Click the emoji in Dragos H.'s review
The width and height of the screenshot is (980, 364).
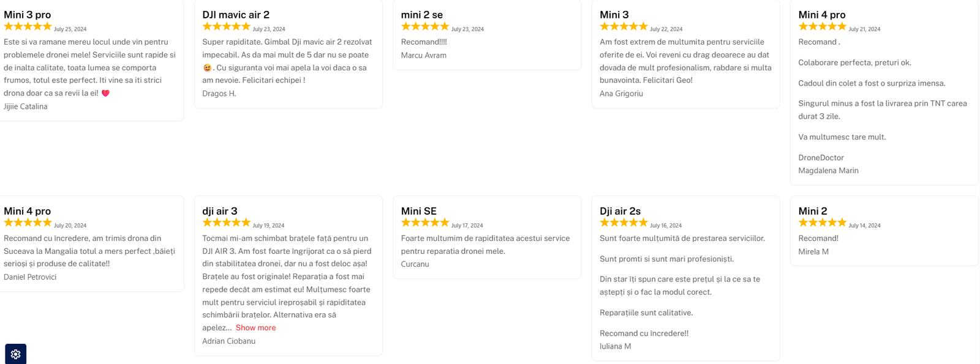207,68
